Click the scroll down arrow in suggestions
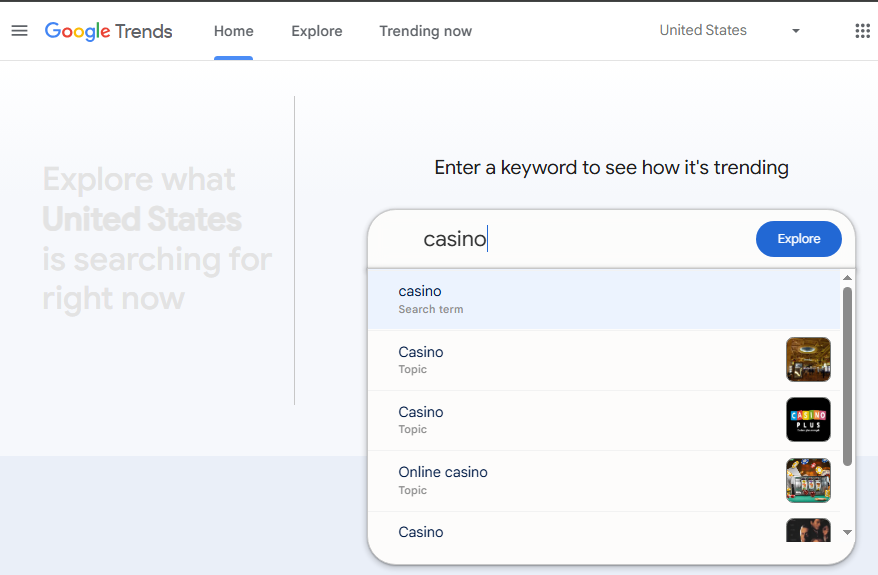The width and height of the screenshot is (878, 575). point(847,532)
